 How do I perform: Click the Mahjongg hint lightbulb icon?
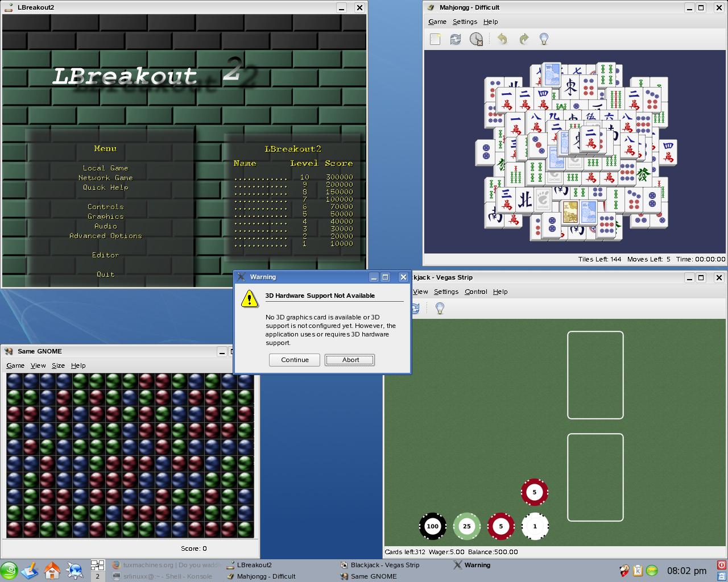pos(544,39)
